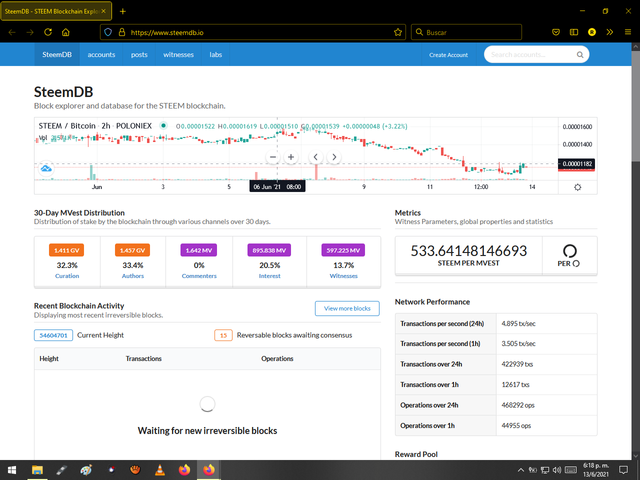The height and width of the screenshot is (480, 640).
Task: Open the Firefox account avatar icon
Action: pyautogui.click(x=592, y=32)
